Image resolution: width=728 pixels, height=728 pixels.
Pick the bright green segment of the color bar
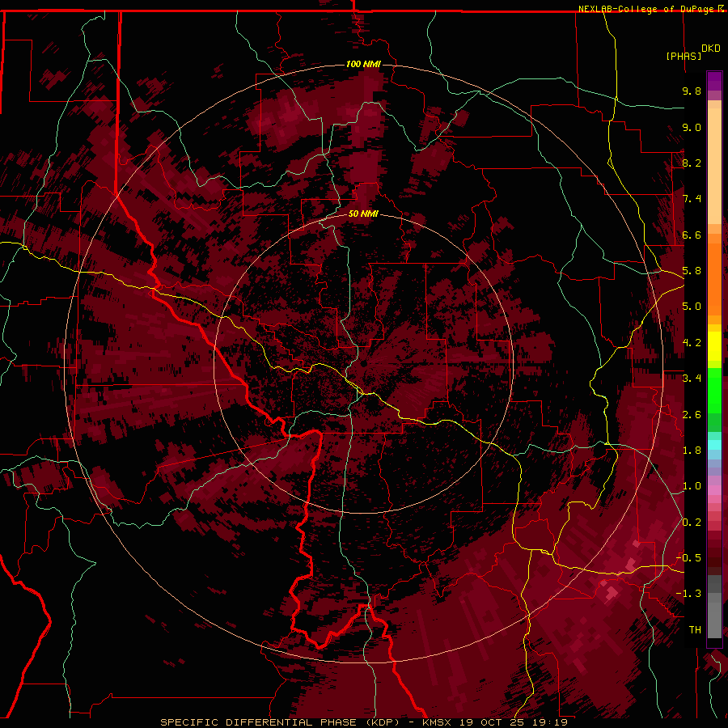click(714, 390)
